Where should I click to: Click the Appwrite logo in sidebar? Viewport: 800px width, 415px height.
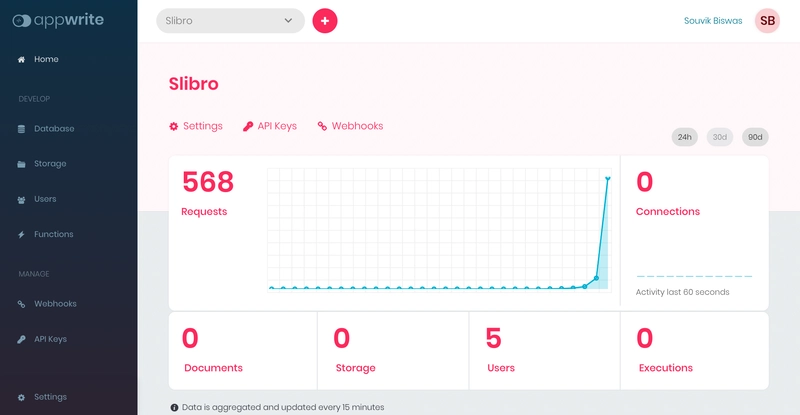pyautogui.click(x=58, y=20)
